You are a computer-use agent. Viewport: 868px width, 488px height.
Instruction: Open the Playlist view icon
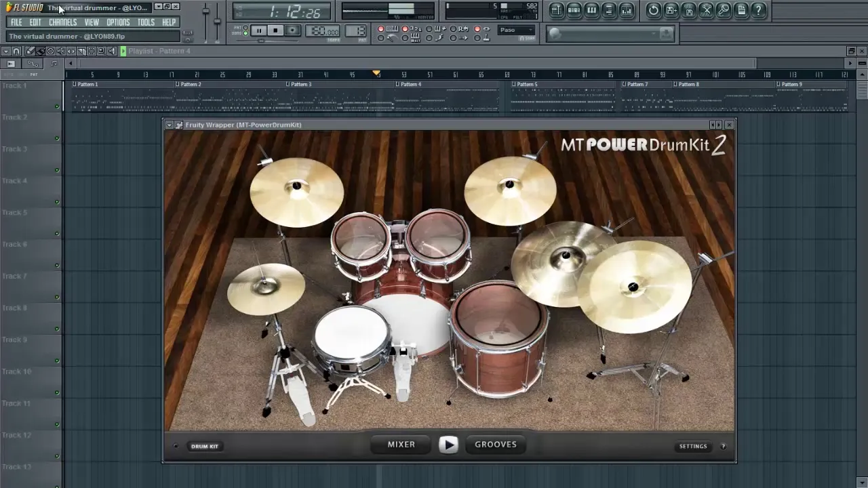point(556,10)
